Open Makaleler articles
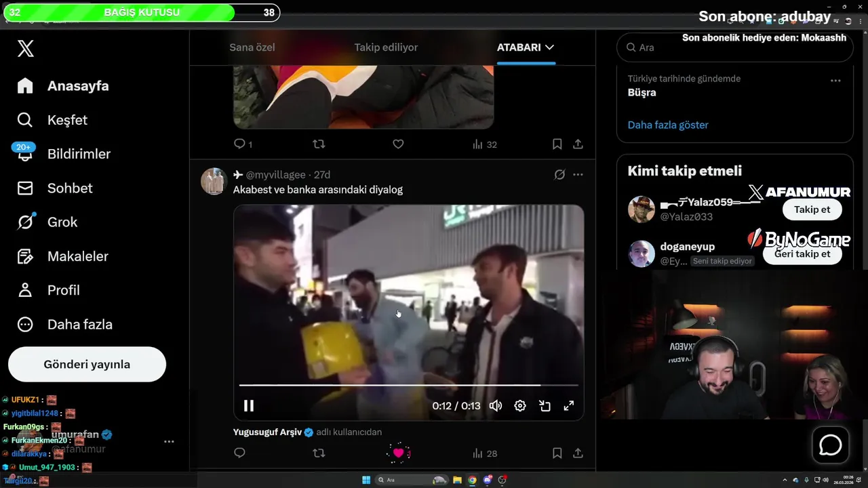868x488 pixels. (62, 256)
